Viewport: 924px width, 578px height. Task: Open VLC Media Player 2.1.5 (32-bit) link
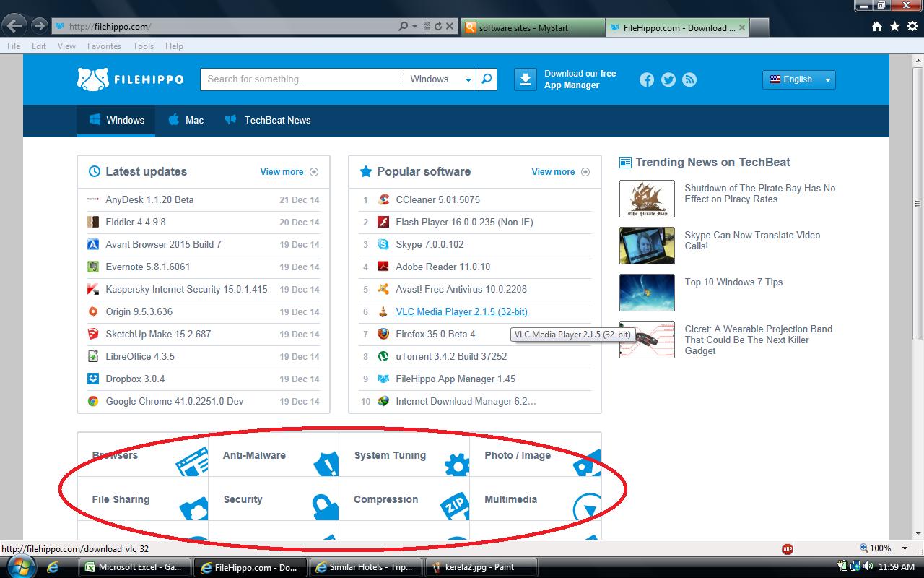tap(461, 311)
